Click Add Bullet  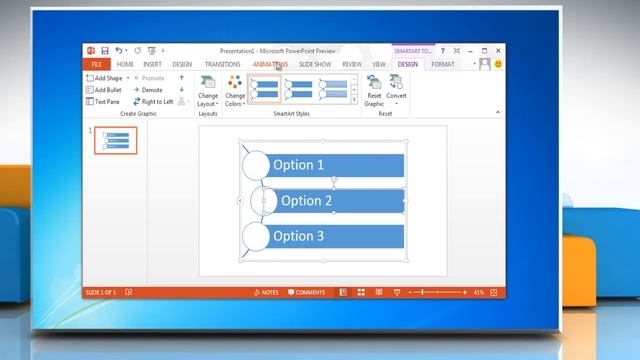(104, 89)
